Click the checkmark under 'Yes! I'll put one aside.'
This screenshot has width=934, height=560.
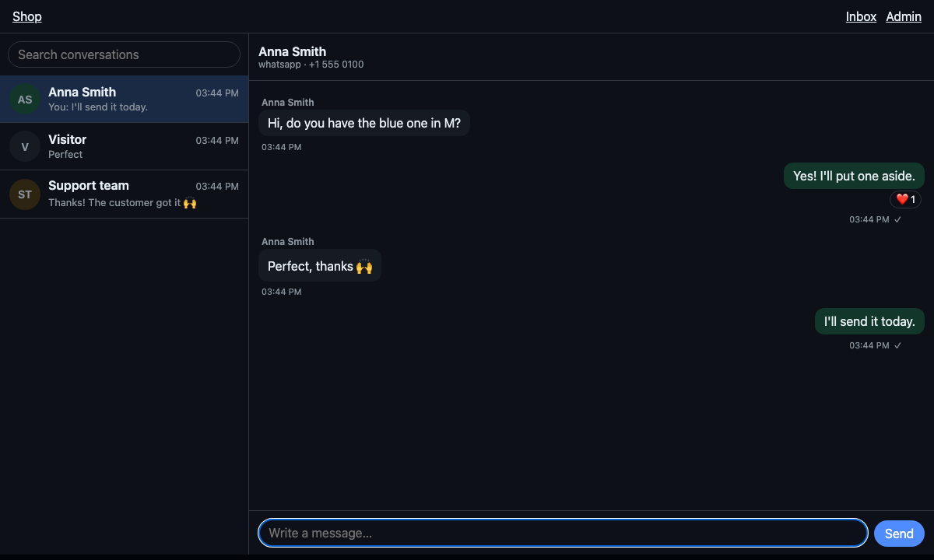coord(897,219)
